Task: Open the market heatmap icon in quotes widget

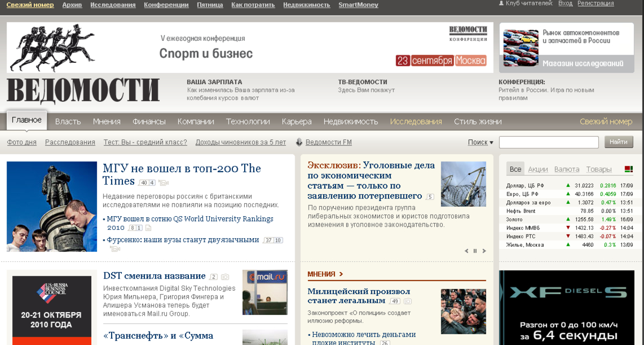Action: (628, 169)
